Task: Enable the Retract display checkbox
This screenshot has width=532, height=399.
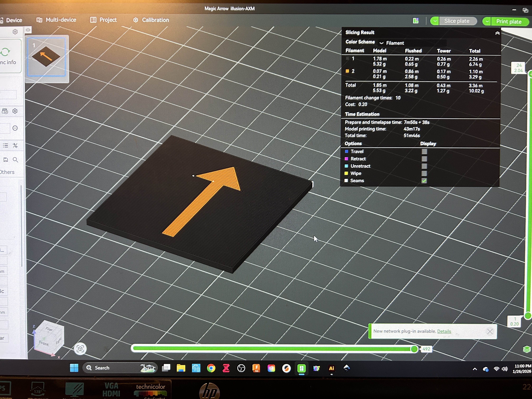Action: pos(424,159)
